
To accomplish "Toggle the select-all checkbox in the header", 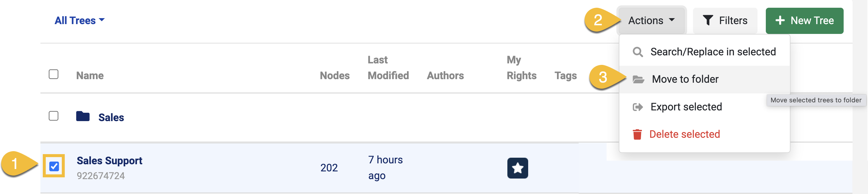I will pos(53,74).
